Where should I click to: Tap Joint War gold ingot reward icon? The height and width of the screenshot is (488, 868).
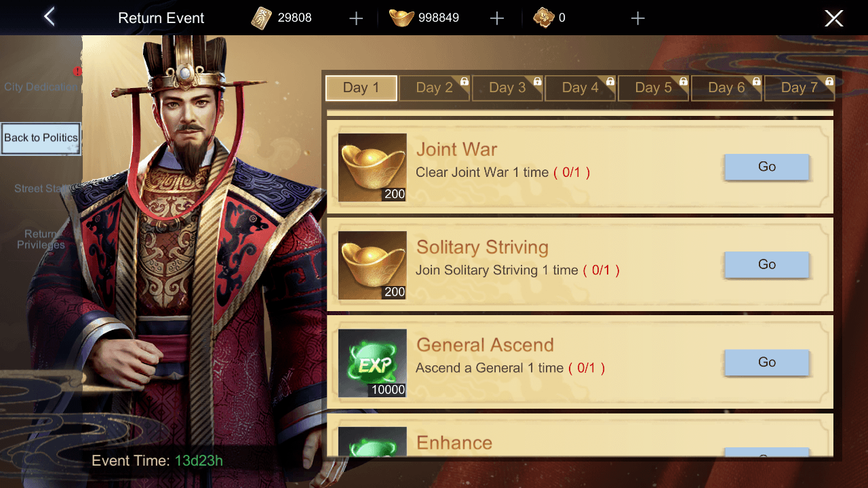point(372,167)
